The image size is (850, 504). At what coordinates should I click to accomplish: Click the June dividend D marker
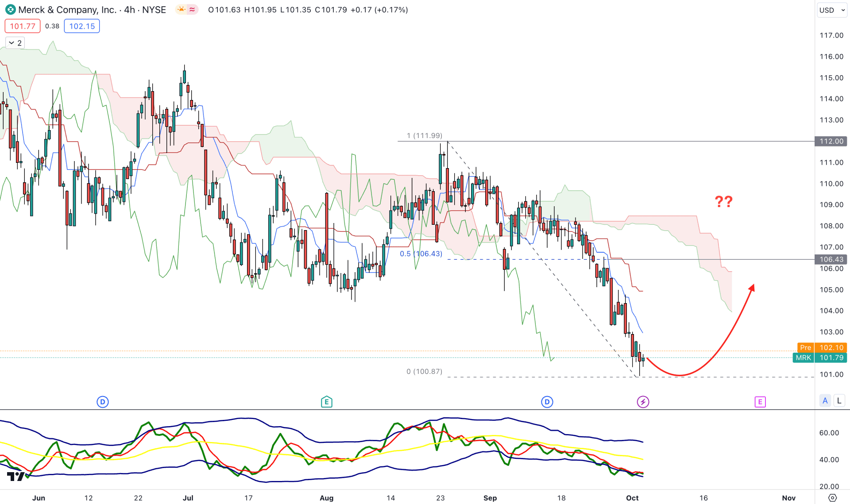pos(103,402)
